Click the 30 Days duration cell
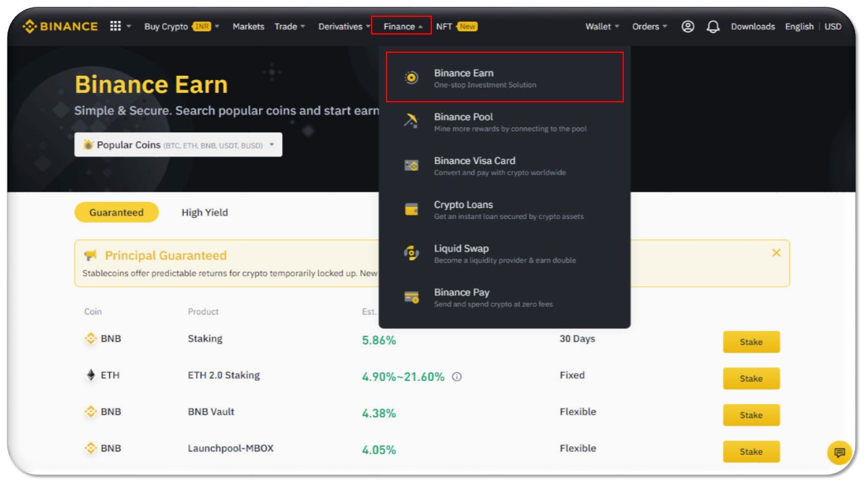The width and height of the screenshot is (868, 488). [577, 338]
